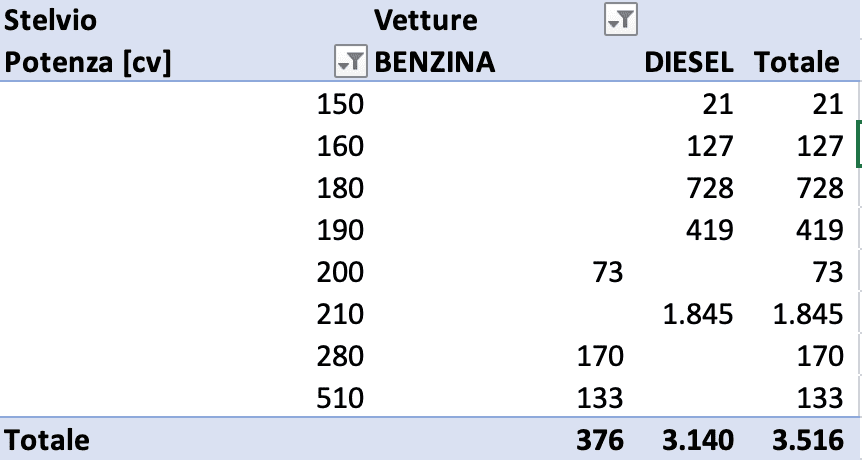
Task: Select the 160 power row label
Action: coord(340,146)
